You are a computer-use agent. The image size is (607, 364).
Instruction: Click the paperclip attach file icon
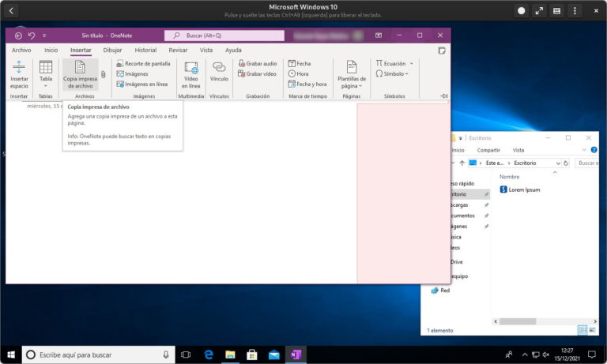click(x=104, y=74)
